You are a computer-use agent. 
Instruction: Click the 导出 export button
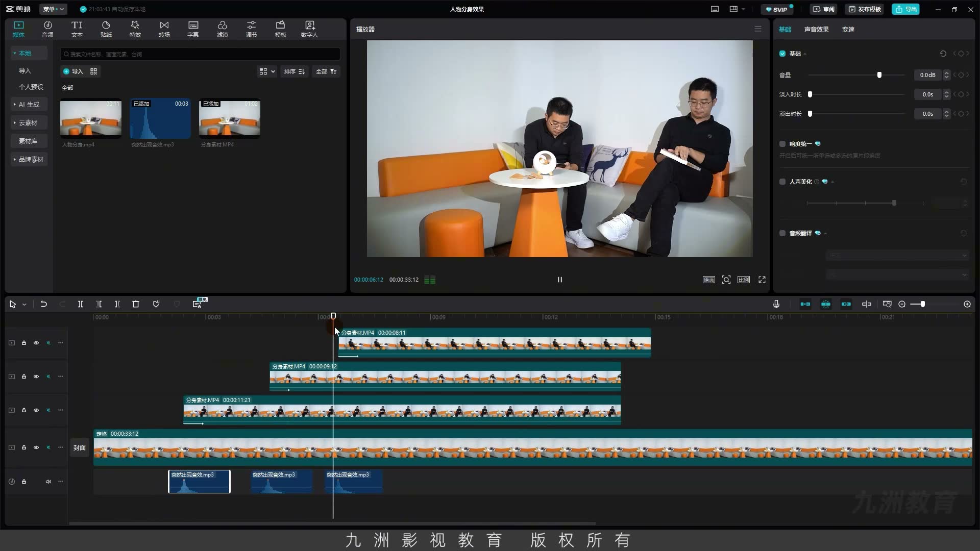point(906,9)
